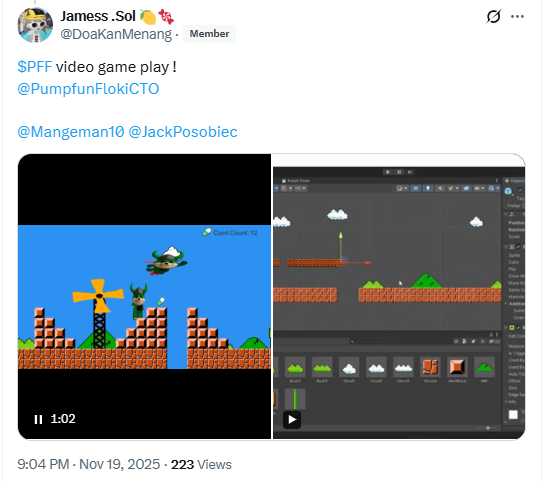The height and width of the screenshot is (482, 547).
Task: Select the HardBlock asset thumbnail in the video
Action: click(457, 368)
